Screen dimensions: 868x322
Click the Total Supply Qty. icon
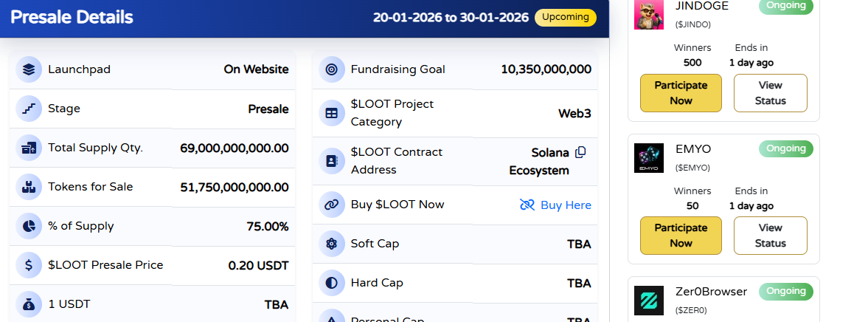click(x=29, y=148)
